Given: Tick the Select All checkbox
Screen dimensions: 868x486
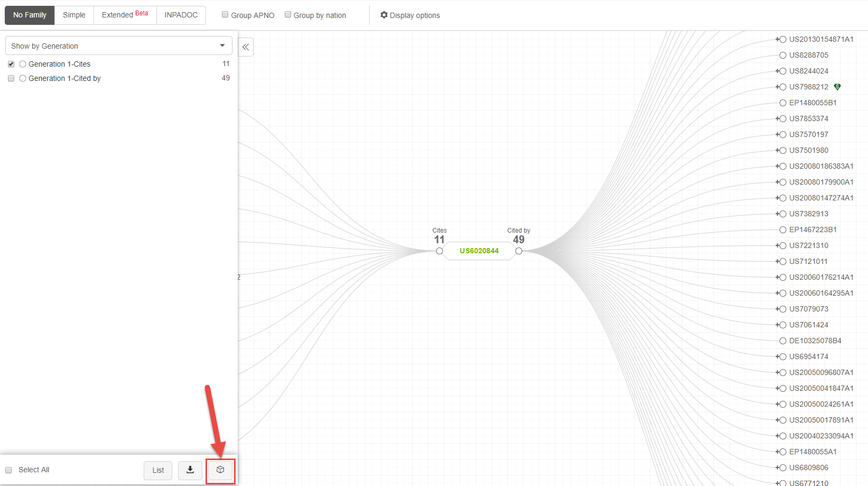Looking at the screenshot, I should pos(8,470).
